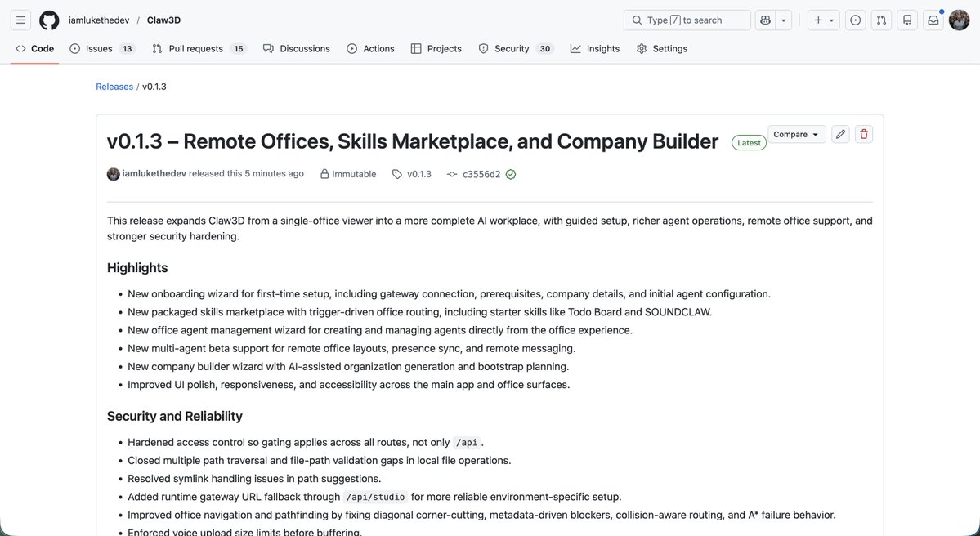The width and height of the screenshot is (980, 536).
Task: Switch to the Code tab
Action: point(35,49)
